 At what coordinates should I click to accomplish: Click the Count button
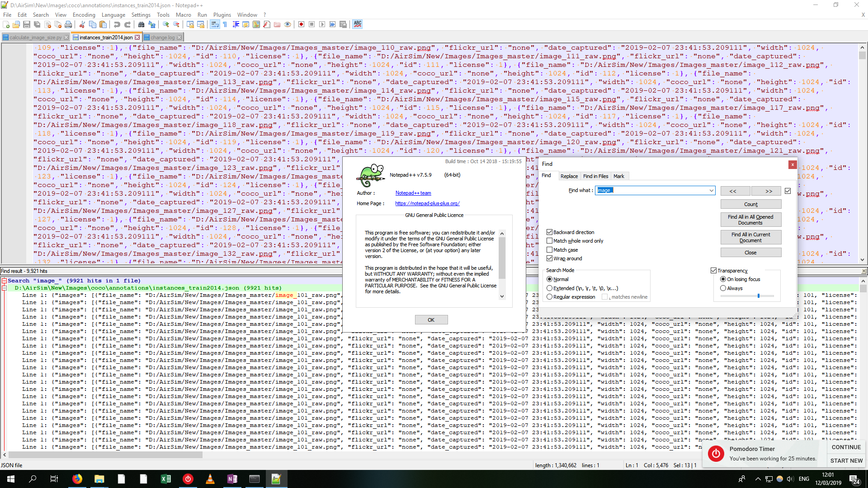point(750,204)
